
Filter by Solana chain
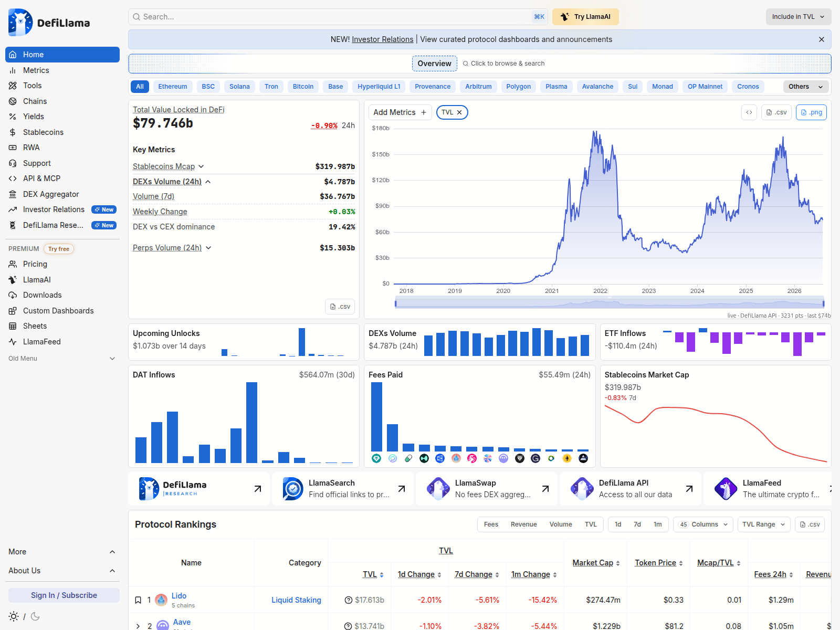coord(239,87)
